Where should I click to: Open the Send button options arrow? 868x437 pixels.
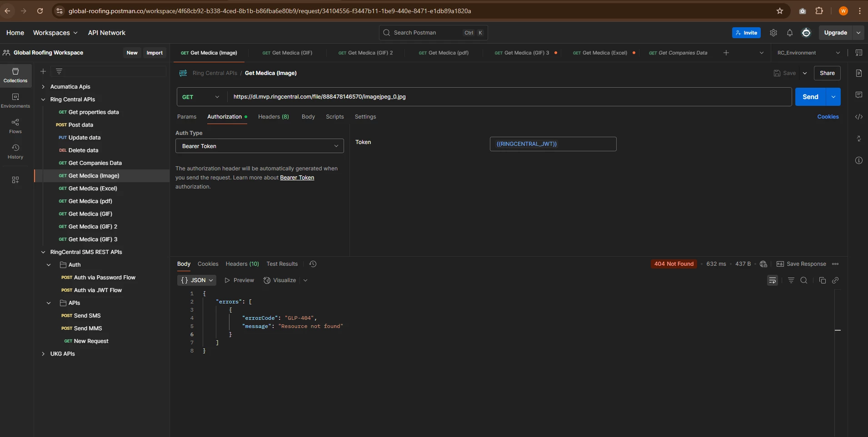pyautogui.click(x=833, y=97)
